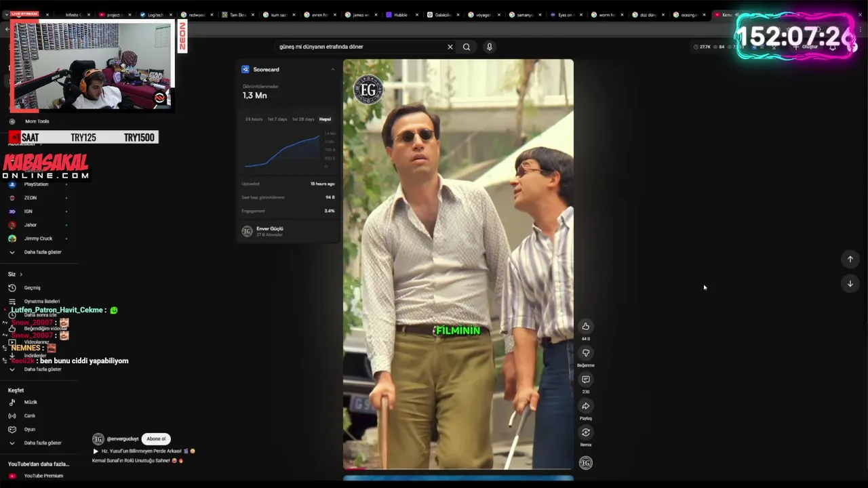Open Jahor subscription channel
868x488 pixels.
pyautogui.click(x=30, y=225)
